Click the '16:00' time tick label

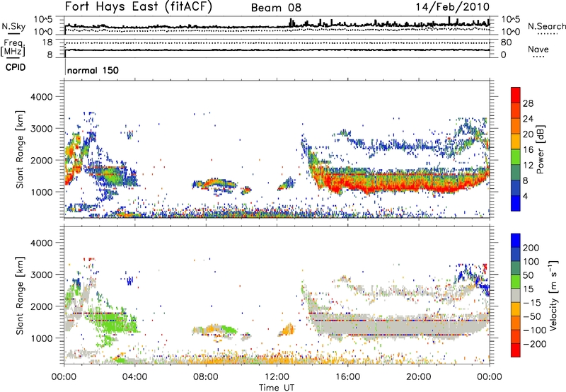347,377
